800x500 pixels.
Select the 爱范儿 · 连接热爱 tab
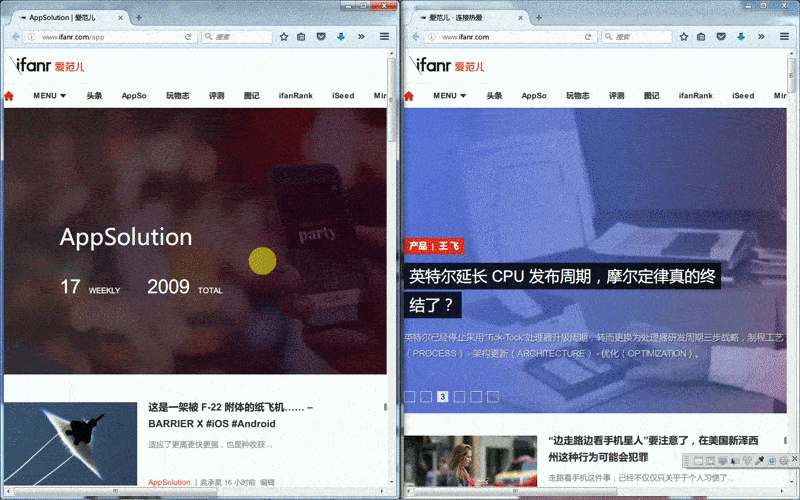point(469,18)
